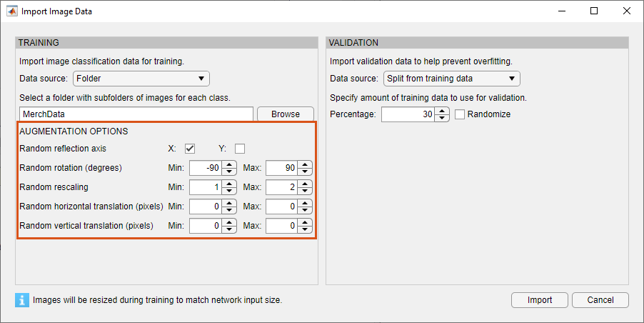Decrement vertical translation Max value
Image resolution: width=644 pixels, height=323 pixels.
(305, 229)
